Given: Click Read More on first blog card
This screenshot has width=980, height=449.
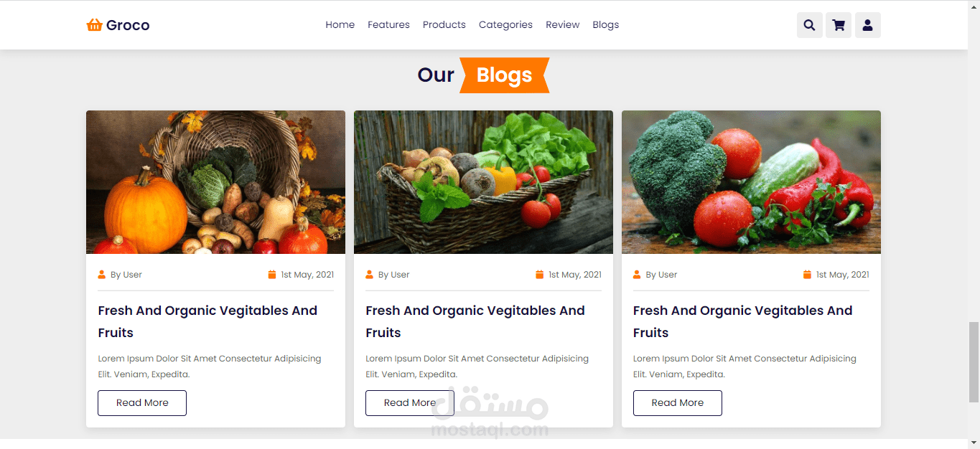Looking at the screenshot, I should pos(142,403).
